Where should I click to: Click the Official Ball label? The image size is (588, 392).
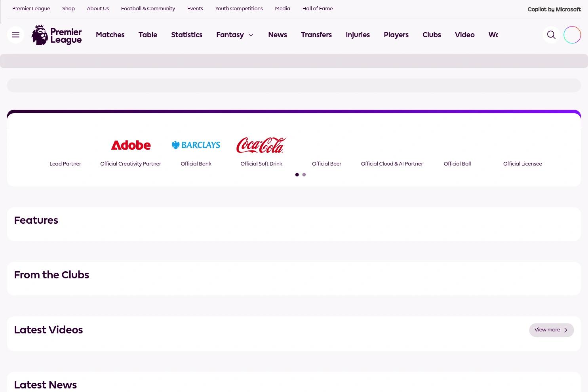pyautogui.click(x=457, y=164)
